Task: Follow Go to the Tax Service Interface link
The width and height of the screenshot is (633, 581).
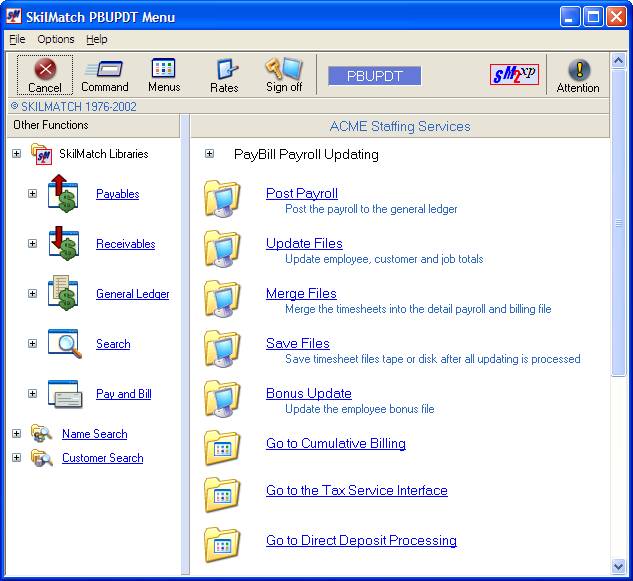Action: (x=356, y=491)
